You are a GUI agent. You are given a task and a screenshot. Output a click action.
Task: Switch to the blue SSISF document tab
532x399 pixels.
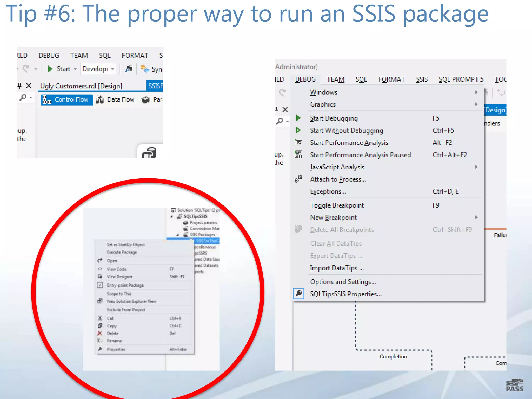[x=155, y=86]
